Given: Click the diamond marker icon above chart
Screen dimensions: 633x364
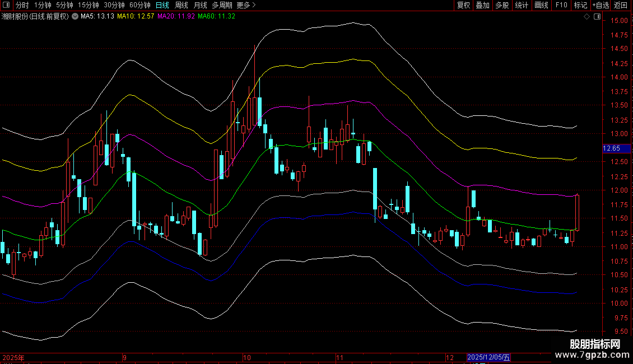Looking at the screenshot, I should 587,17.
